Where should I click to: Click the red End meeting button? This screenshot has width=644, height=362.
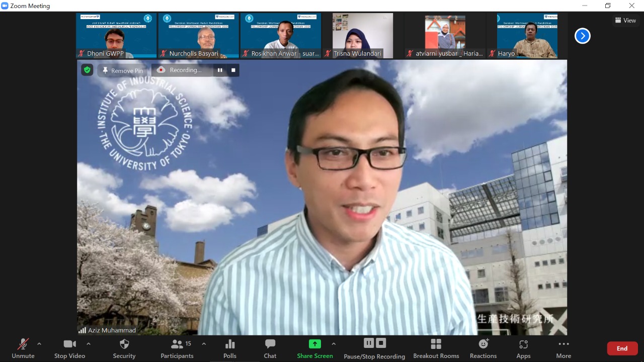coord(622,348)
